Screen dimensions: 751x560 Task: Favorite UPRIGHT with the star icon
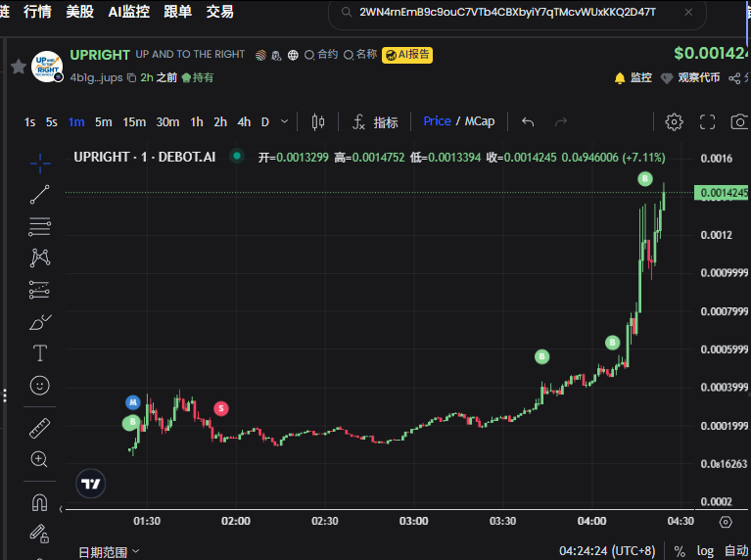[19, 67]
